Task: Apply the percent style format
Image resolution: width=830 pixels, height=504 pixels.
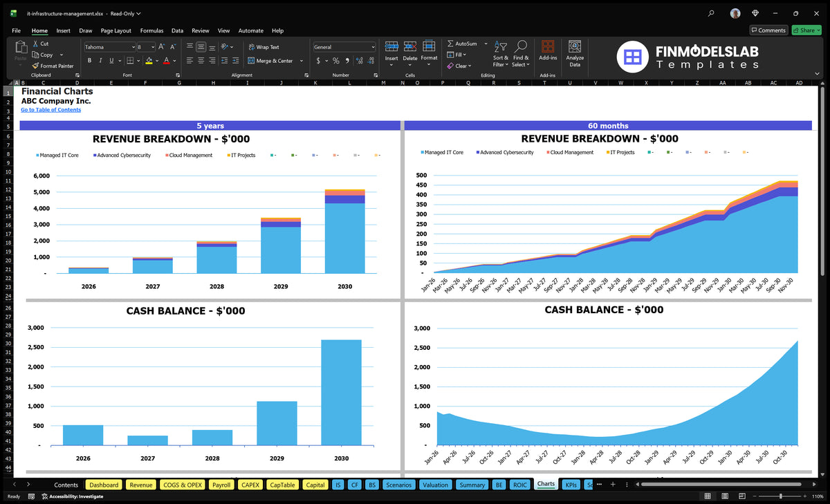Action: tap(336, 61)
